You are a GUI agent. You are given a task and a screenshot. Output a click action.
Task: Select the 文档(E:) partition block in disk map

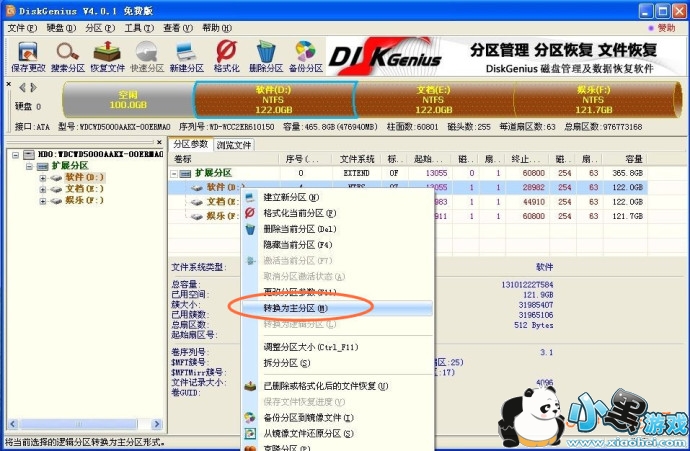pos(434,100)
